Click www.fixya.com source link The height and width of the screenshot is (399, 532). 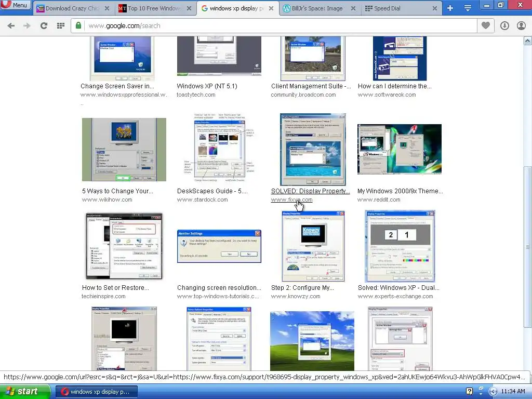pyautogui.click(x=292, y=200)
